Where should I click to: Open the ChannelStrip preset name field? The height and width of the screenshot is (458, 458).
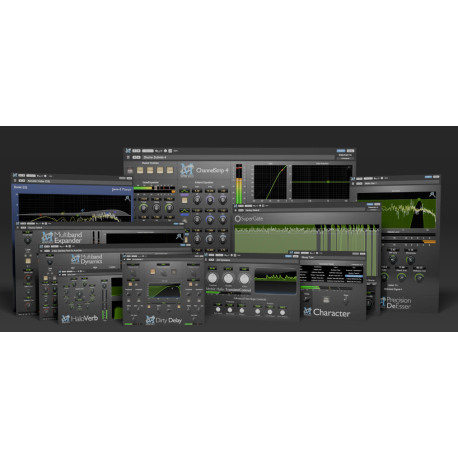point(238,157)
